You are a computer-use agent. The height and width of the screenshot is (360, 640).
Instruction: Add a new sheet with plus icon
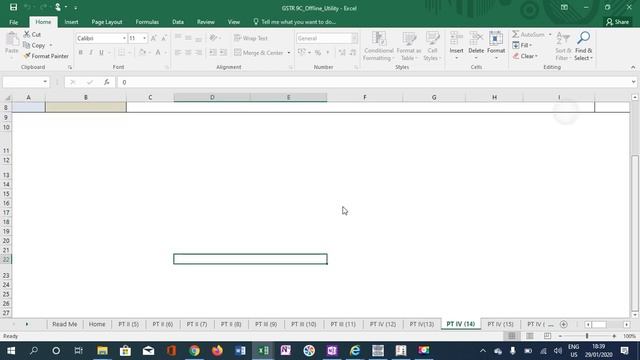tap(564, 324)
